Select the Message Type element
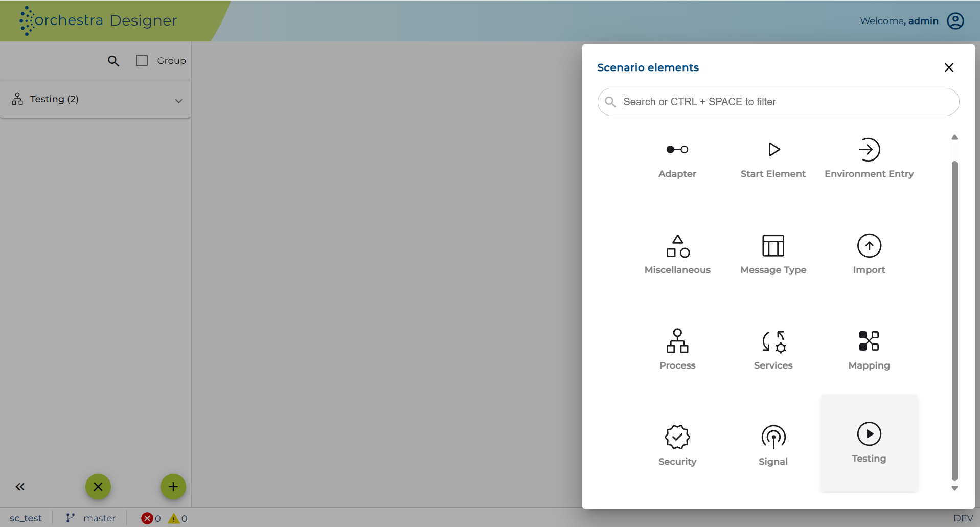Image resolution: width=980 pixels, height=527 pixels. [773, 255]
